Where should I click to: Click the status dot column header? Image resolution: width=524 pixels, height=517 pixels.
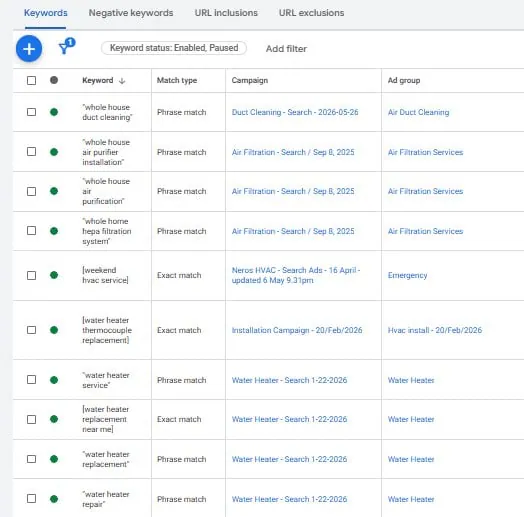click(54, 80)
